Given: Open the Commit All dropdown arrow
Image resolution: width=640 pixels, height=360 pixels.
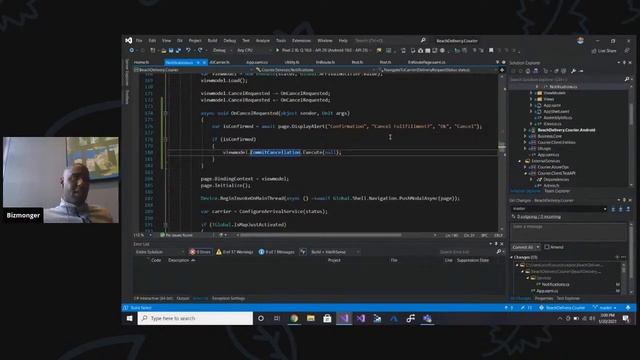Looking at the screenshot, I should [x=538, y=247].
